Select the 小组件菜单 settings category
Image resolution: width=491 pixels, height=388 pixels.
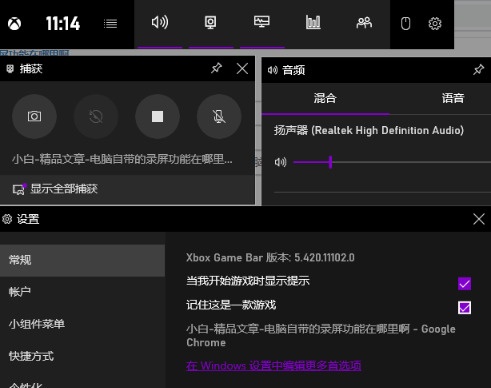coord(82,324)
